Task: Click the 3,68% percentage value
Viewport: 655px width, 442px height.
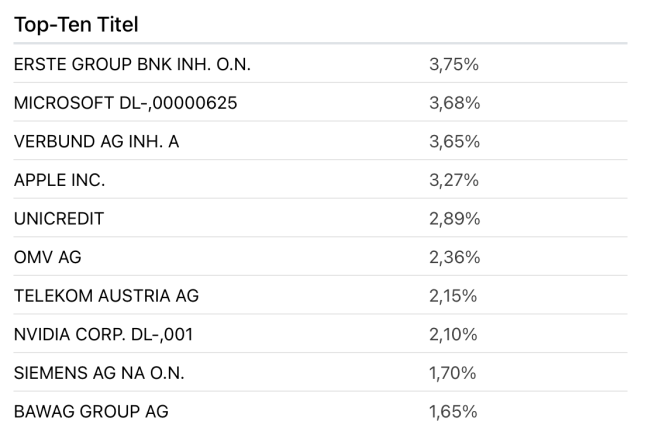Action: (x=454, y=103)
